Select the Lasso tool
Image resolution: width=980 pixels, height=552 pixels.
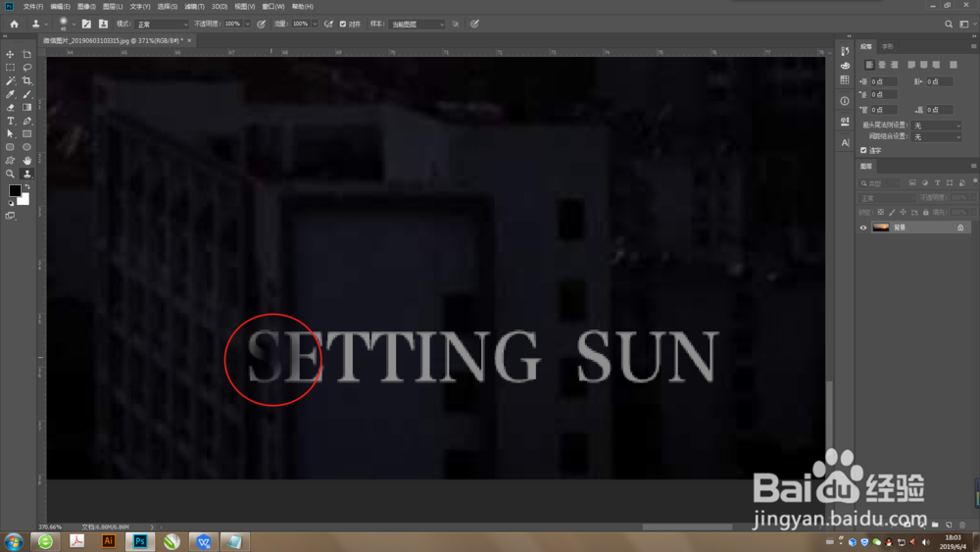(26, 68)
